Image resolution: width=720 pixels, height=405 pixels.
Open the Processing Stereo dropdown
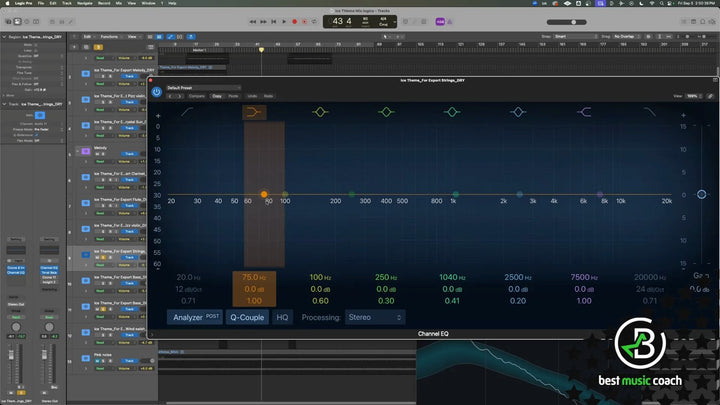click(x=375, y=317)
